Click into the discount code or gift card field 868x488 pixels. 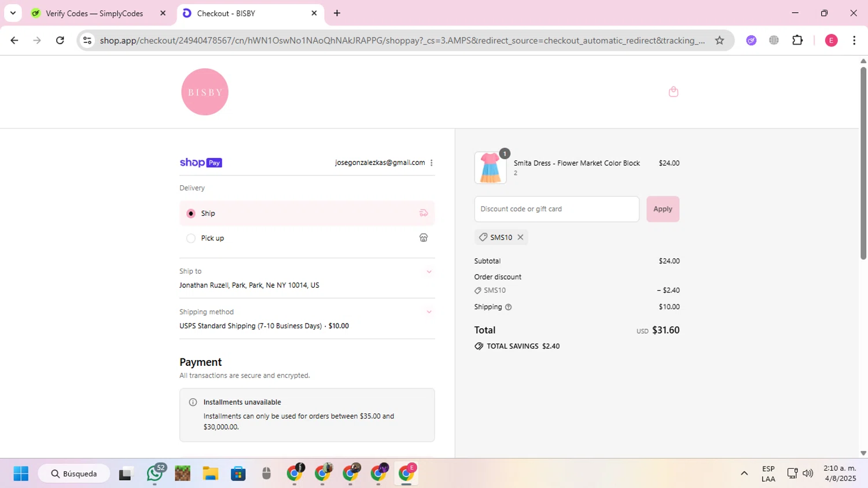point(557,209)
